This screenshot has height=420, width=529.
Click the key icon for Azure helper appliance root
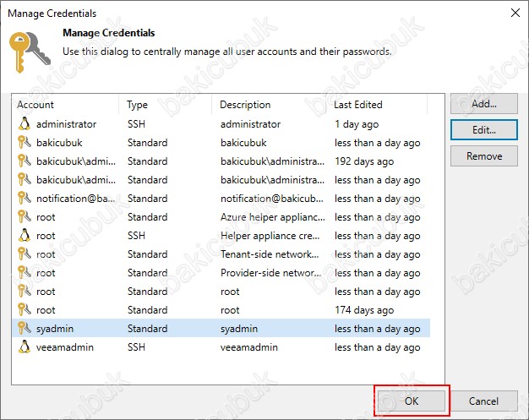click(25, 216)
